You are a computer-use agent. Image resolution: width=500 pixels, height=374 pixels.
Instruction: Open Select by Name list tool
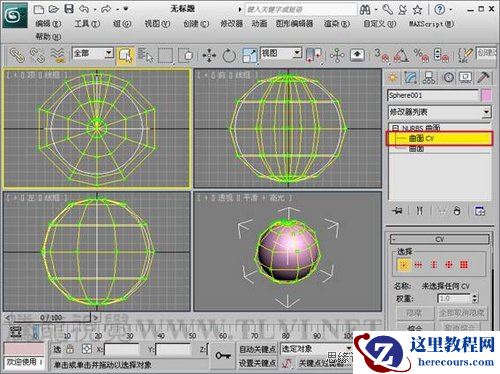click(x=145, y=55)
